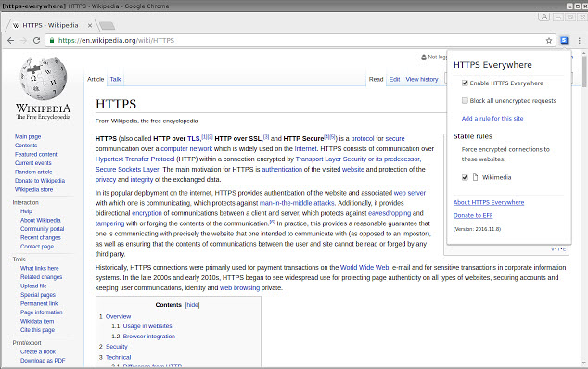Select the Read tab
The width and height of the screenshot is (588, 369).
click(376, 79)
